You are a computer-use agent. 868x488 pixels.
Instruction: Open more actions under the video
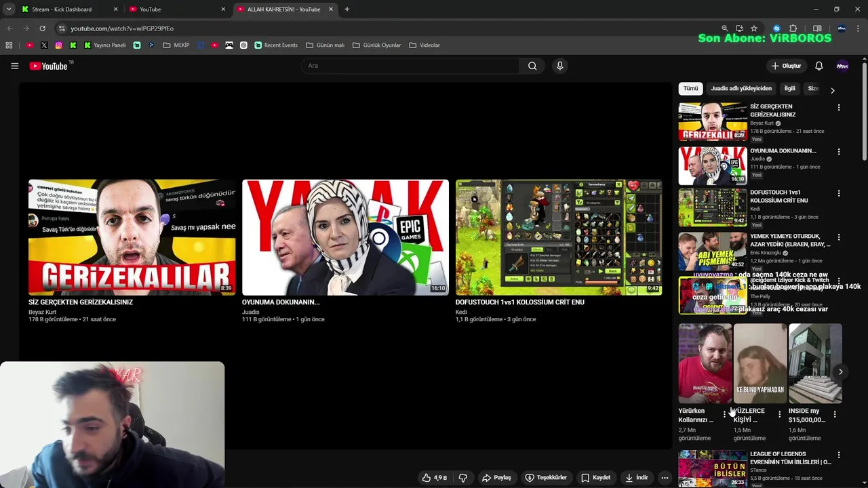665,478
